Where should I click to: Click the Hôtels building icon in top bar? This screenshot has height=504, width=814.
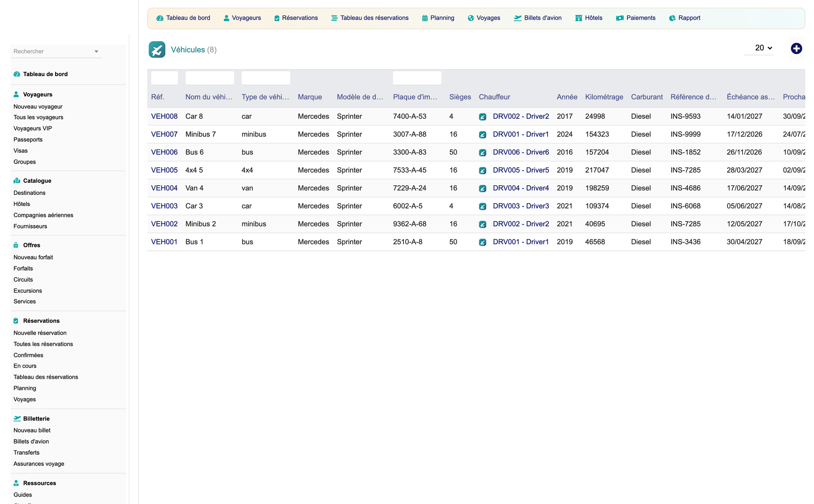click(x=579, y=18)
